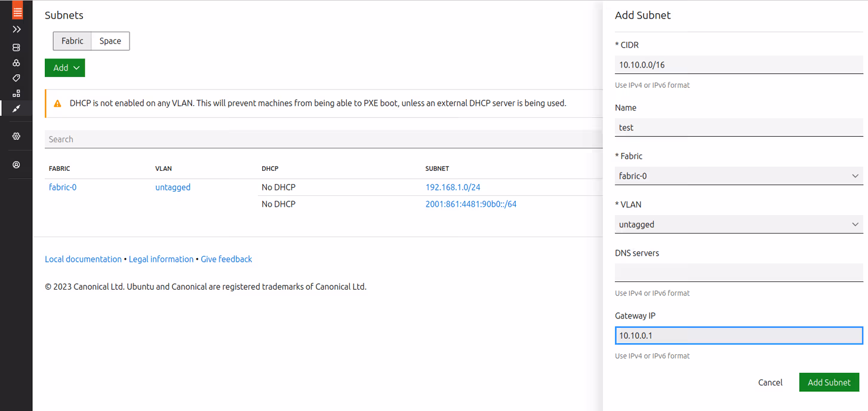Screen dimensions: 868x411
Task: Expand the Fabric dropdown showing fabric-0
Action: tap(738, 176)
